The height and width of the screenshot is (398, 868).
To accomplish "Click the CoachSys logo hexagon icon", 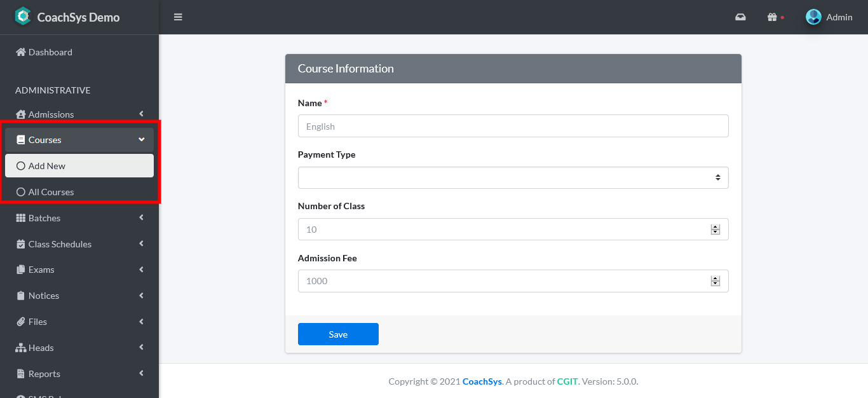I will click(x=23, y=16).
